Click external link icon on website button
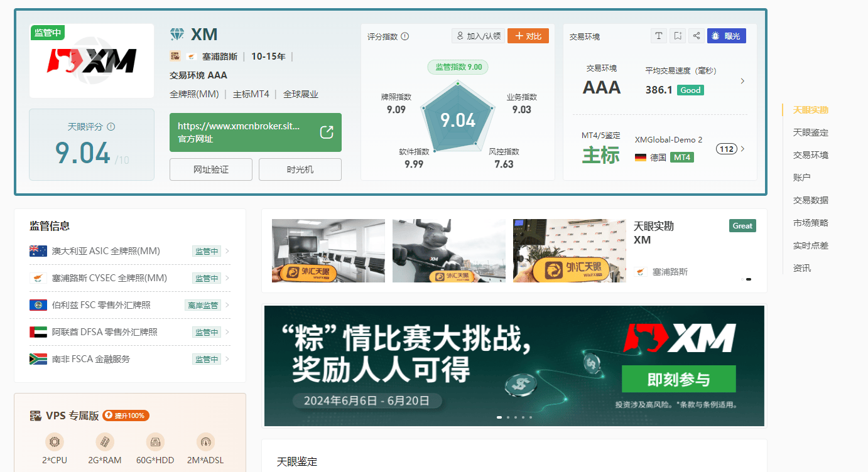Viewport: 868px width, 472px height. (327, 132)
